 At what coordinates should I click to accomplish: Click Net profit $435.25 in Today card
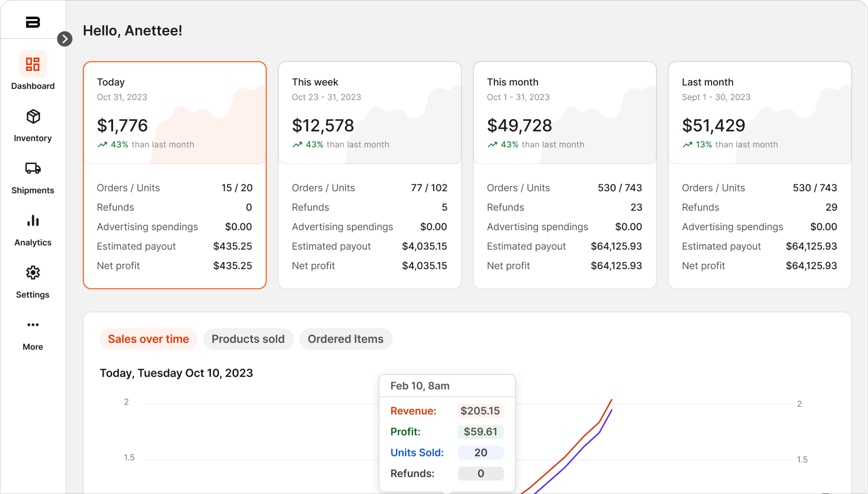tap(232, 266)
